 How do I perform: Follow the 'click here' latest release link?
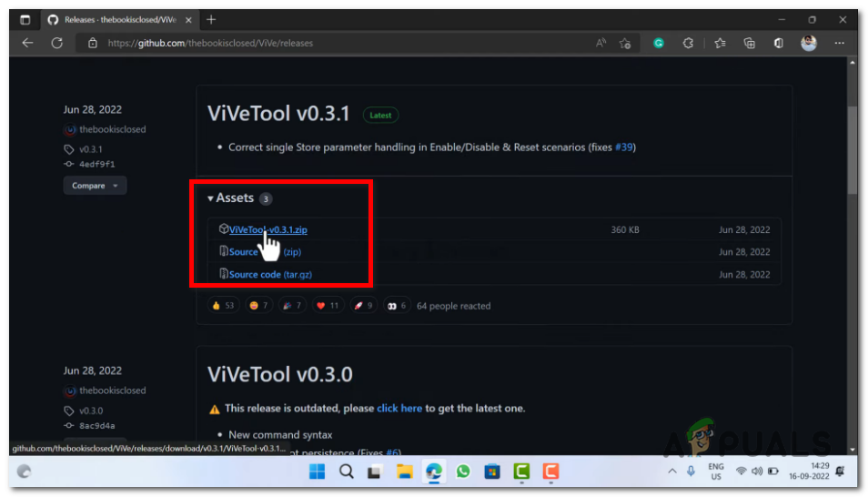pos(399,409)
